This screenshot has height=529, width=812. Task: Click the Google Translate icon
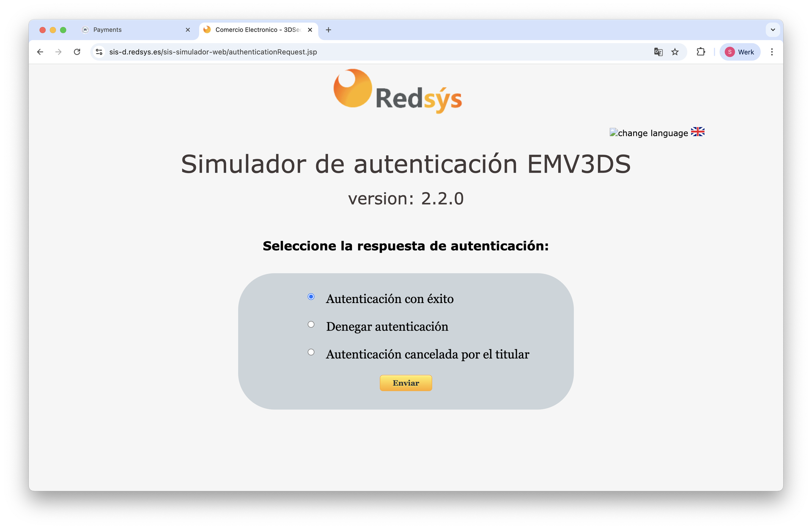[x=658, y=52]
